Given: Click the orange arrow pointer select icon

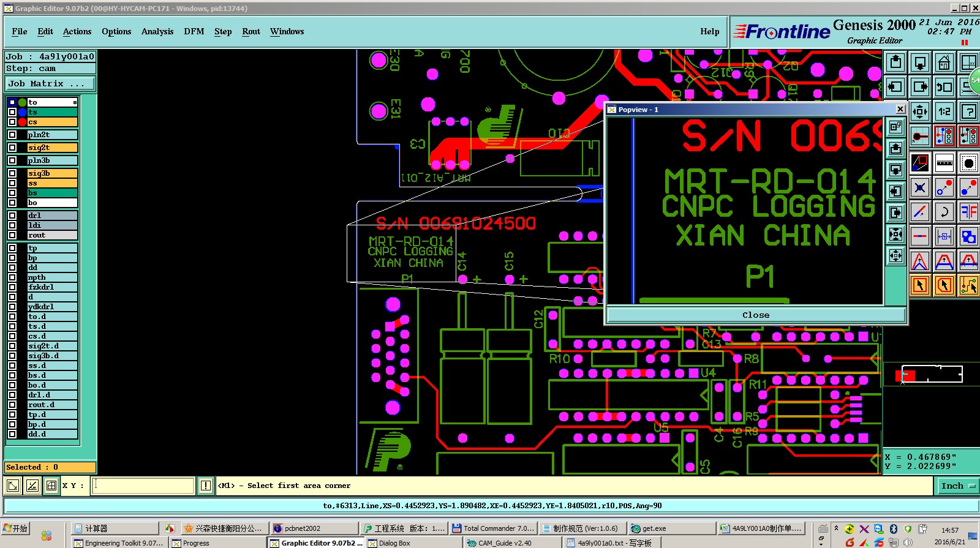Looking at the screenshot, I should (920, 285).
